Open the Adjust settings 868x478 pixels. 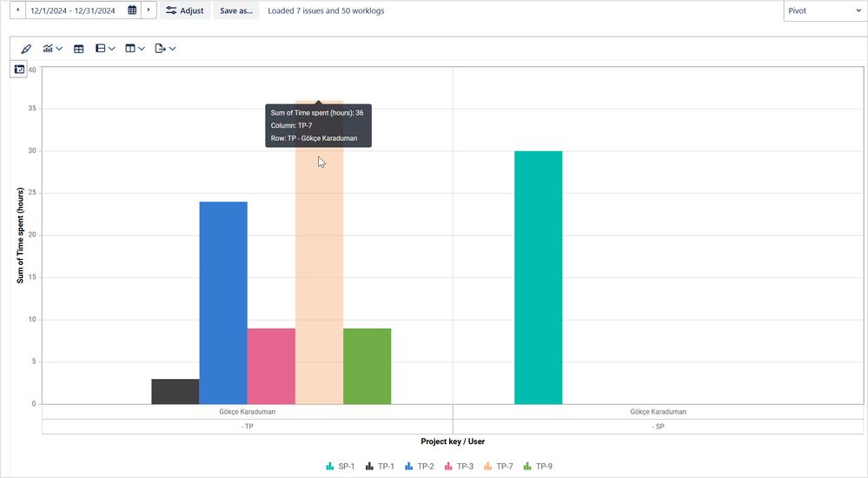[x=185, y=10]
